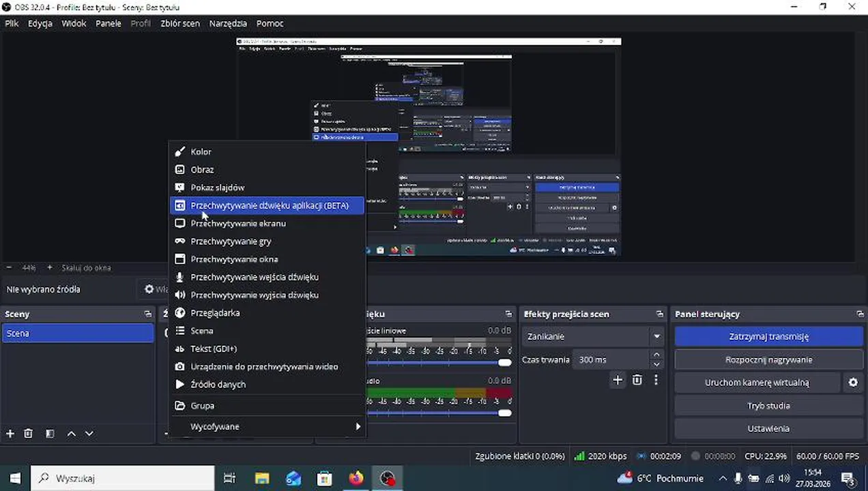Viewport: 868px width, 491px height.
Task: Undock the Sceny panel with its float icon
Action: coord(148,314)
